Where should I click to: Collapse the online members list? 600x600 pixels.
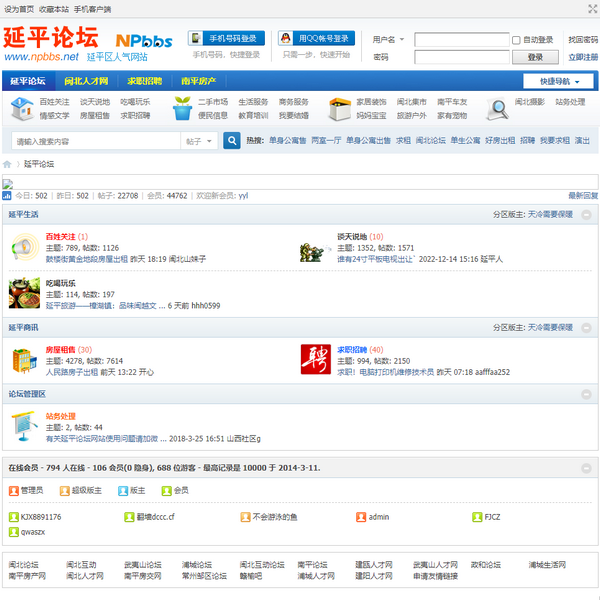(586, 468)
